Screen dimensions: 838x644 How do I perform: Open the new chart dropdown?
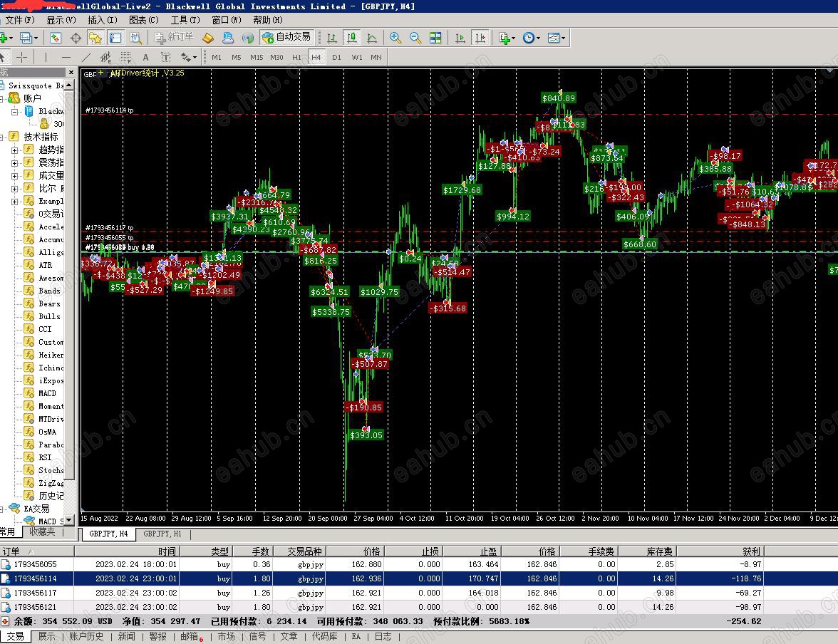click(6, 38)
